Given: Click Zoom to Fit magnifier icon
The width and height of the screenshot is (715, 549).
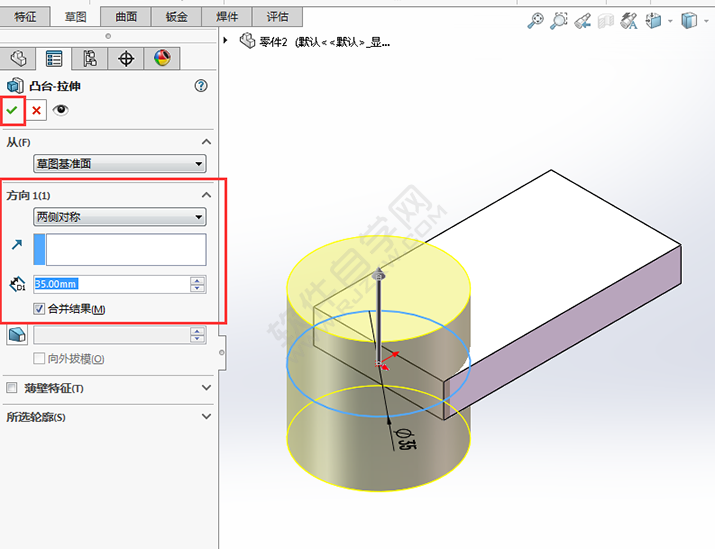Looking at the screenshot, I should [535, 21].
